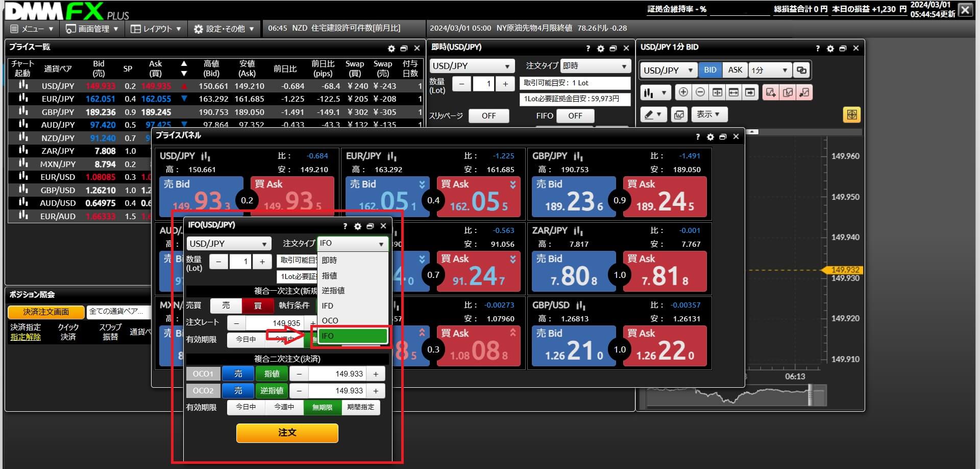The image size is (980, 469).
Task: Expand the 1分 timeframe dropdown
Action: (769, 70)
